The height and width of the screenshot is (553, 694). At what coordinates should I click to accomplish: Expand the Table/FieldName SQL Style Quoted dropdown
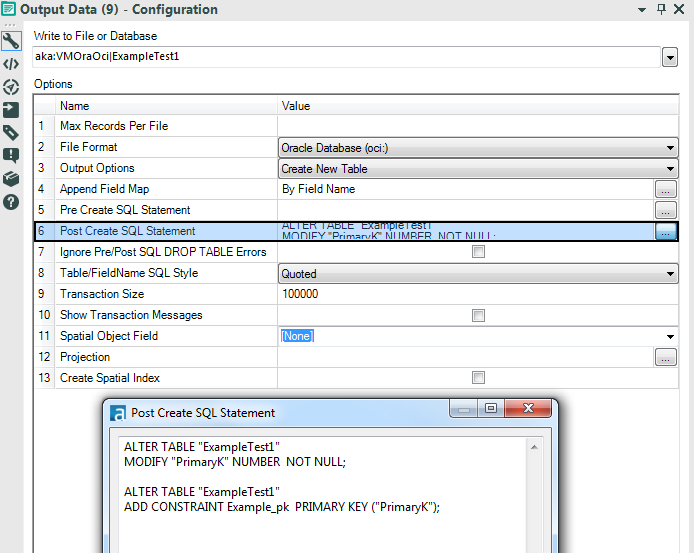click(x=670, y=274)
